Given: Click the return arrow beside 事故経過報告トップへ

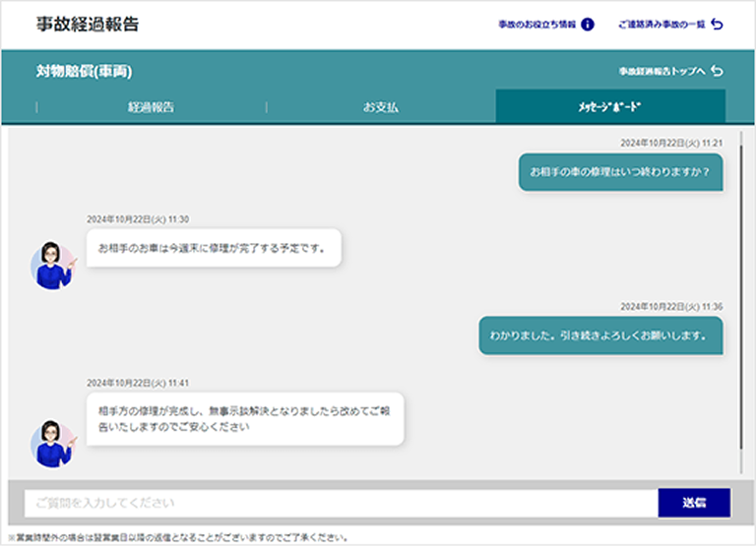Looking at the screenshot, I should pos(717,72).
